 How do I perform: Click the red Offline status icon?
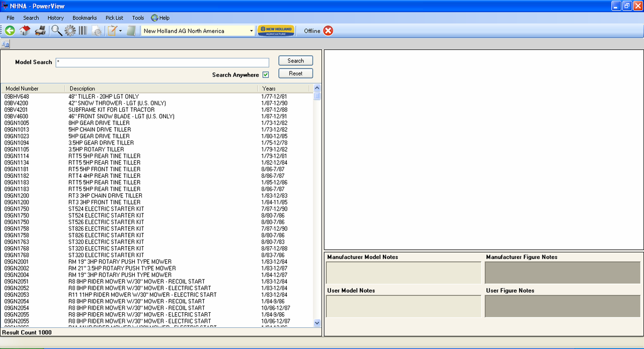coord(328,31)
